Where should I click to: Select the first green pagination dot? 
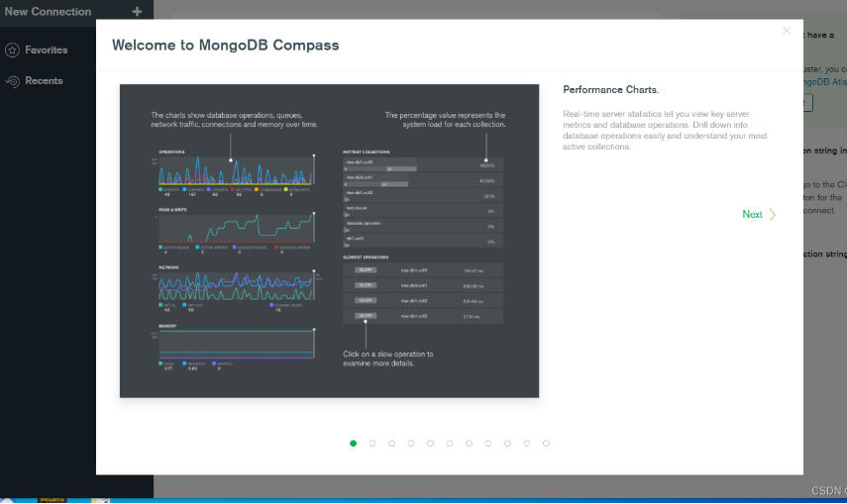[x=353, y=444]
